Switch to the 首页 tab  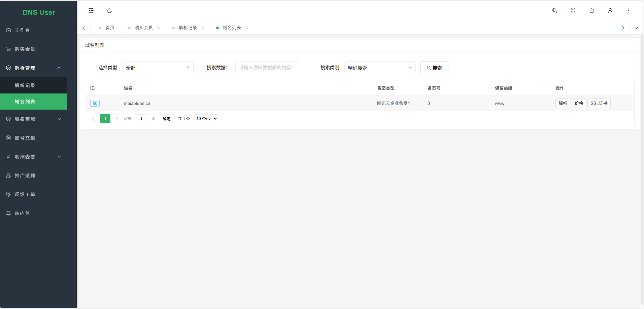tap(110, 28)
